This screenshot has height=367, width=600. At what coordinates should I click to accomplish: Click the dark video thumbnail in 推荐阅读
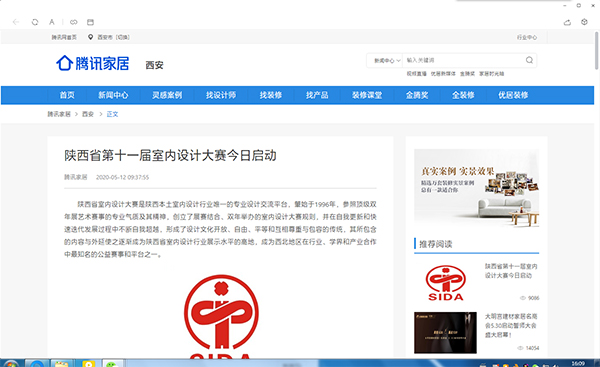click(445, 333)
